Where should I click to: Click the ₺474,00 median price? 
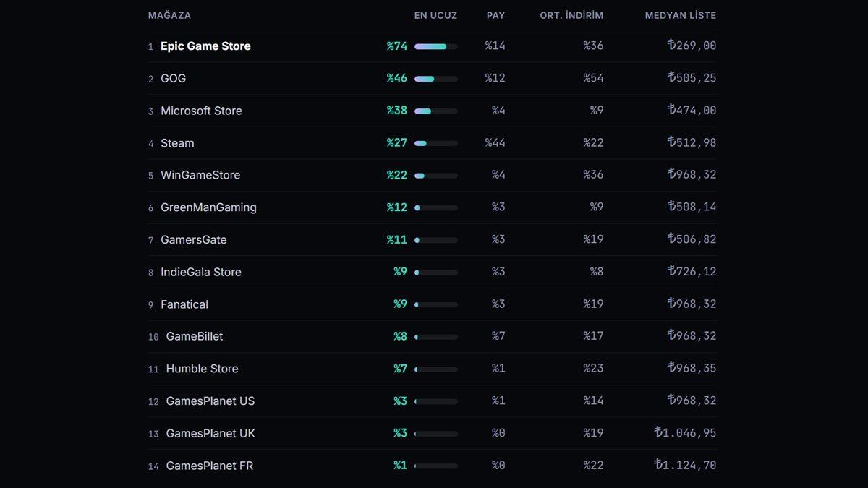click(692, 111)
